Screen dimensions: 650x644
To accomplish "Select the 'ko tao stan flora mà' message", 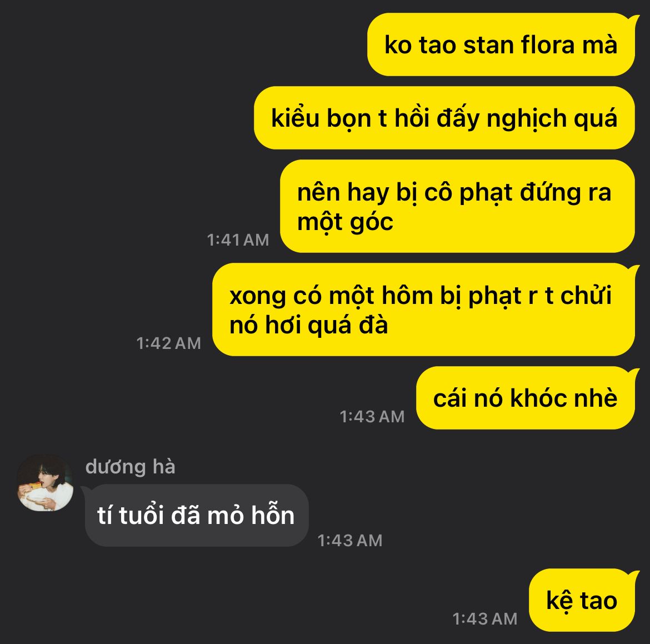I will (501, 45).
